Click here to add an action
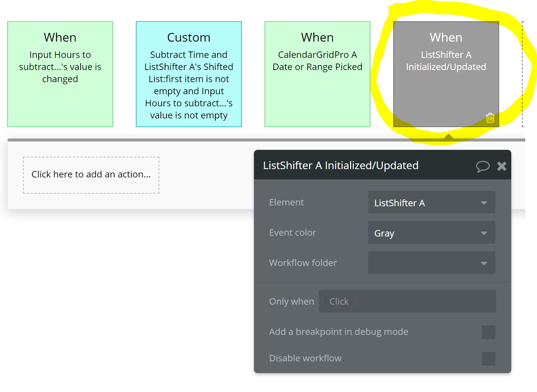 [x=91, y=175]
